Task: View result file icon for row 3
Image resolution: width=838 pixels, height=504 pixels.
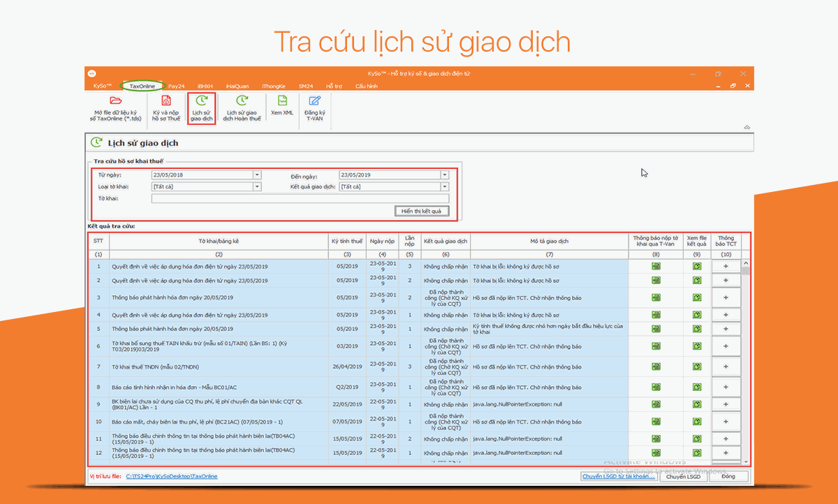Action: pos(696,298)
